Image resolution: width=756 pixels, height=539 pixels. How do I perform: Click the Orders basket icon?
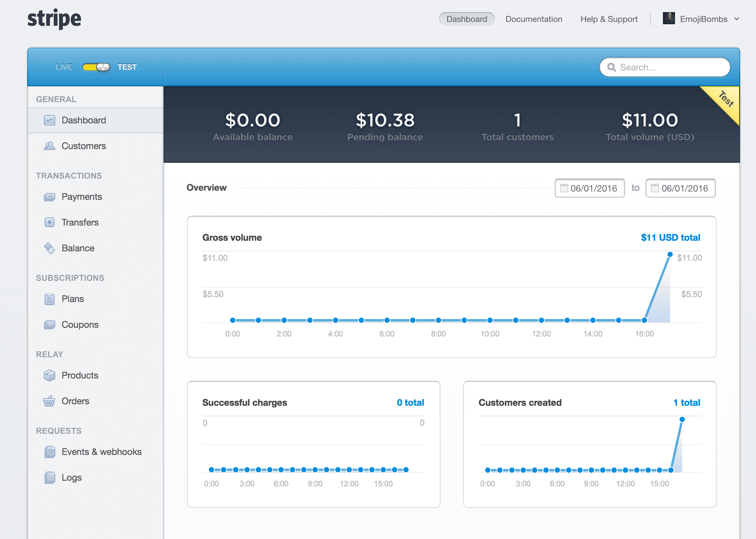point(50,401)
